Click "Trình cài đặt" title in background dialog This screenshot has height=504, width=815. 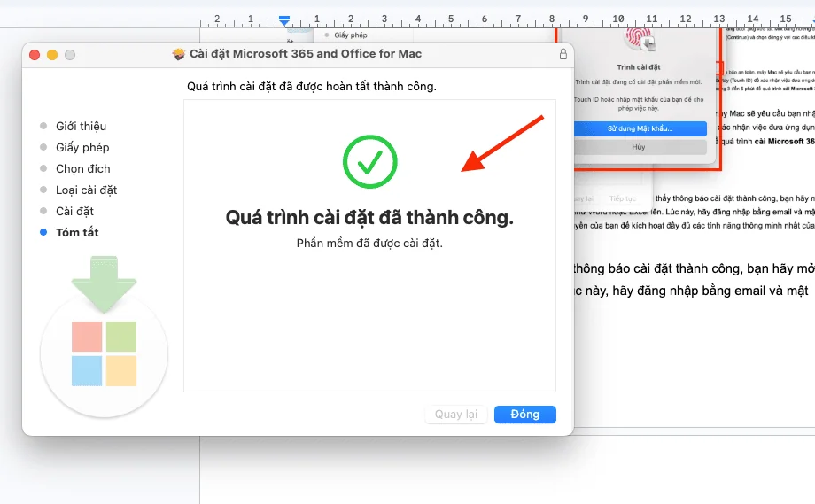click(x=639, y=67)
